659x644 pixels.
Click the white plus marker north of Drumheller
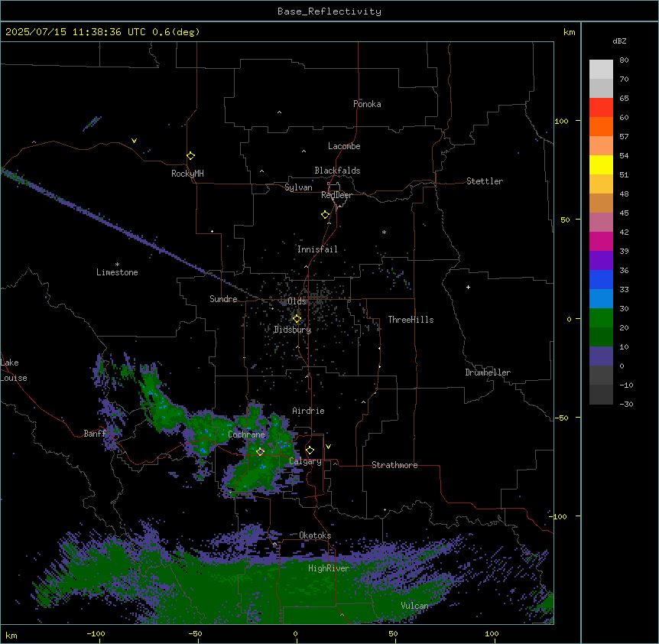click(x=468, y=287)
